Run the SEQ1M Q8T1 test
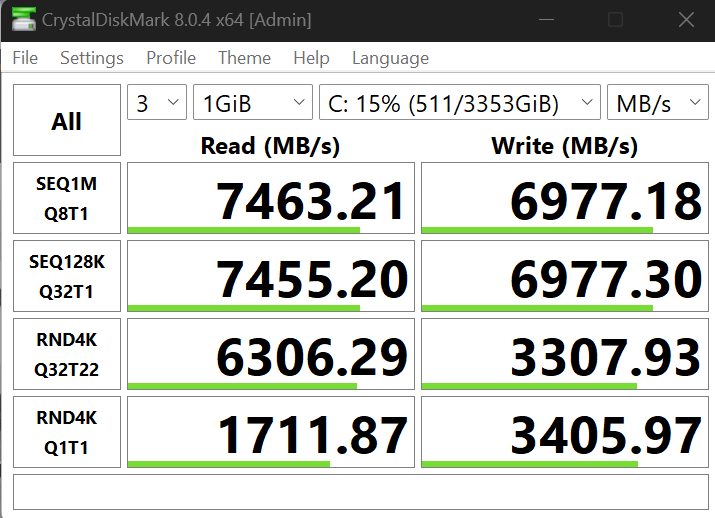 (x=66, y=198)
